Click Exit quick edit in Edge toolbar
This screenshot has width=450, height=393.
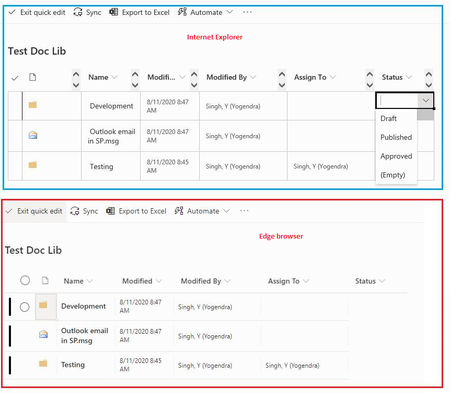click(35, 211)
